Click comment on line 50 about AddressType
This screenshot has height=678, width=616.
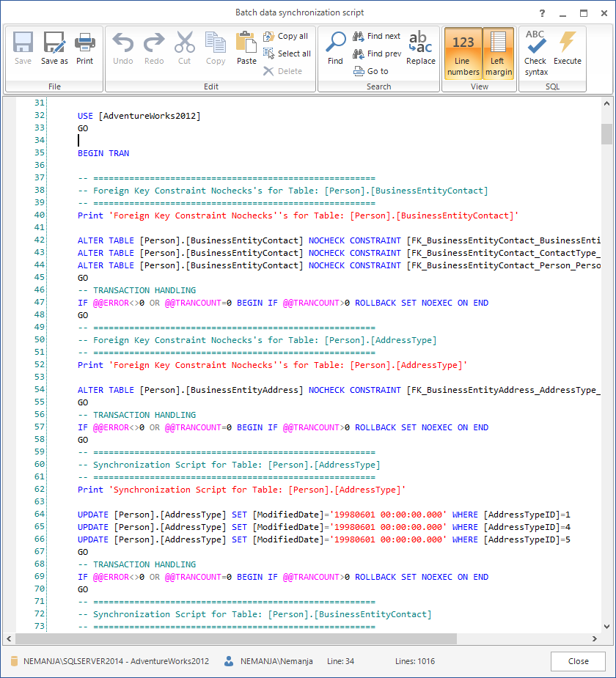(x=257, y=340)
